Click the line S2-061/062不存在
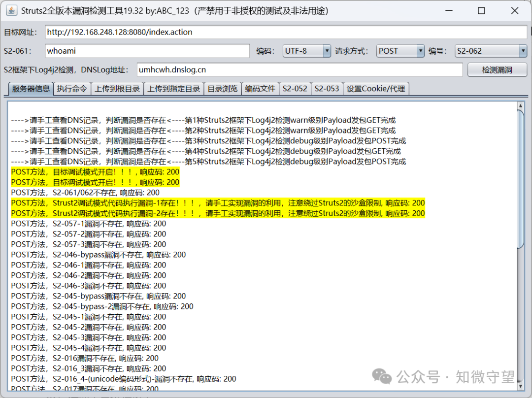Viewport: 532px width, 398px height. tap(85, 193)
